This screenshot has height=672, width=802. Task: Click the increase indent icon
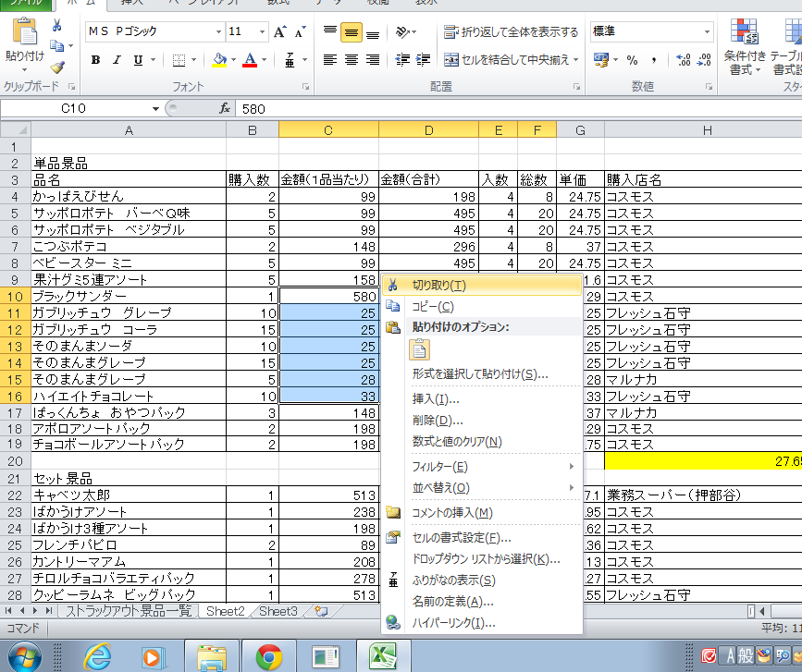click(x=423, y=60)
